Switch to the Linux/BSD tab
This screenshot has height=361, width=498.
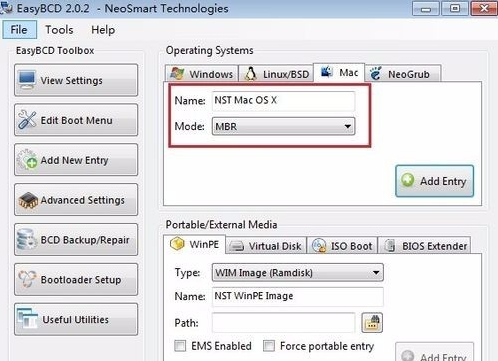coord(276,74)
